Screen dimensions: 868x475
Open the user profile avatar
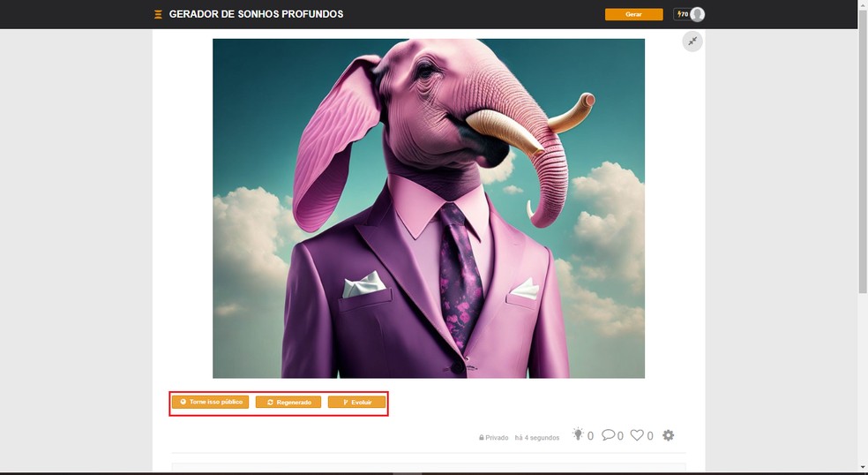698,14
